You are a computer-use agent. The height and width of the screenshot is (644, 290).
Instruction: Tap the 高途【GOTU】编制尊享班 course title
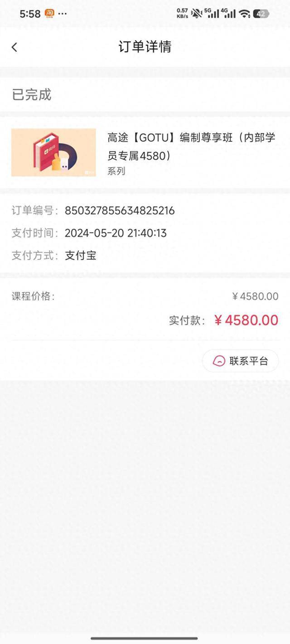click(191, 146)
